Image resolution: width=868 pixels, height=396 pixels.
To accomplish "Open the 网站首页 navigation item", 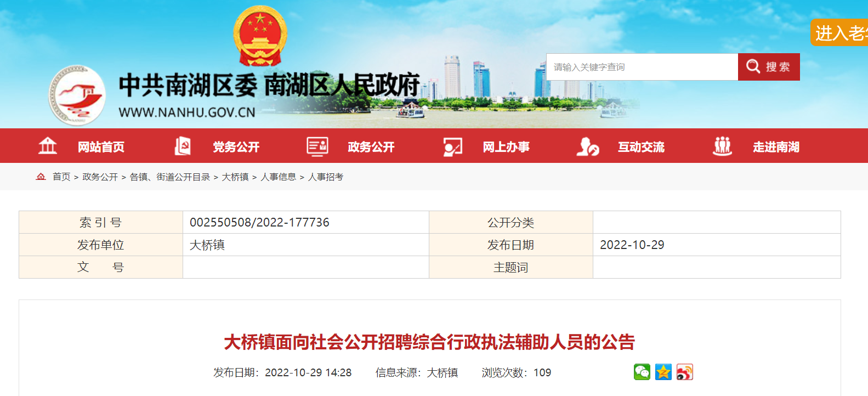I will (x=101, y=147).
